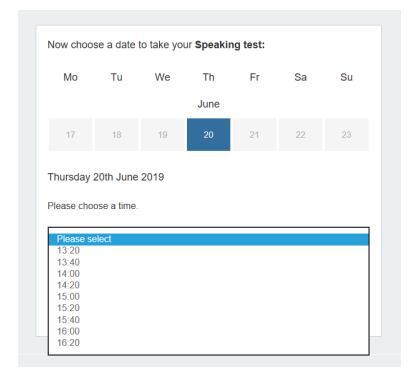Click the Thursday column header Th

pos(209,77)
